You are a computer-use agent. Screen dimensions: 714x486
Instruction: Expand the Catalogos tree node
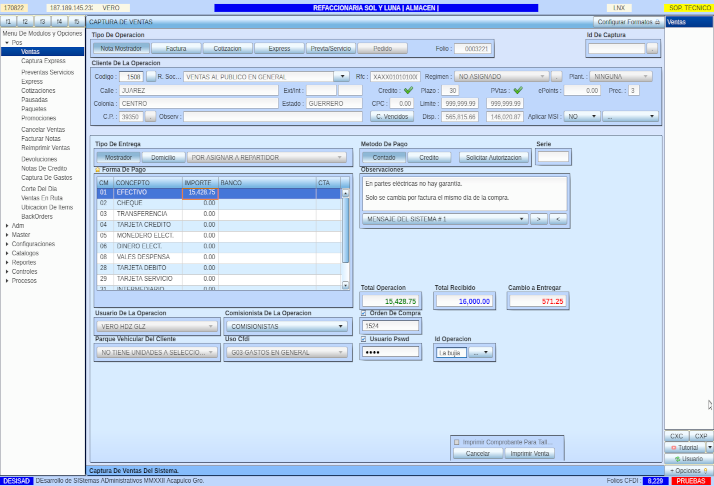[7, 253]
